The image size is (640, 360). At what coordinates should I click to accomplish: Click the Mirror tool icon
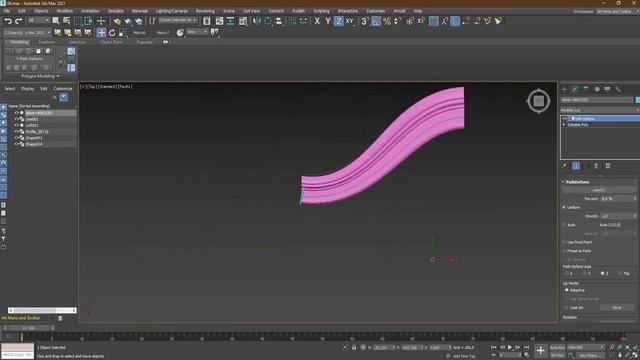(x=257, y=21)
